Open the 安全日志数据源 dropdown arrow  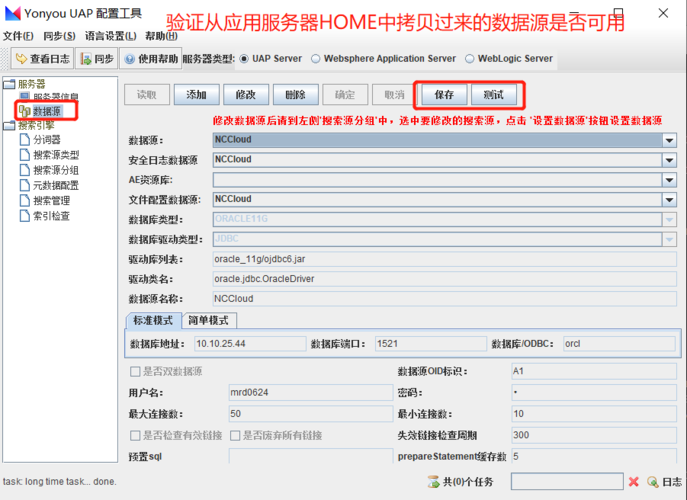point(669,160)
